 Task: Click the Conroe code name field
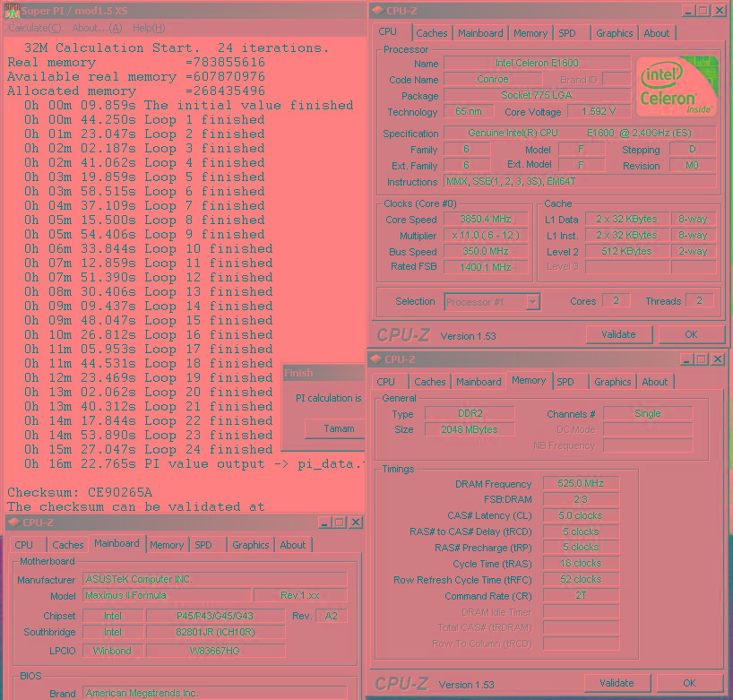click(492, 80)
